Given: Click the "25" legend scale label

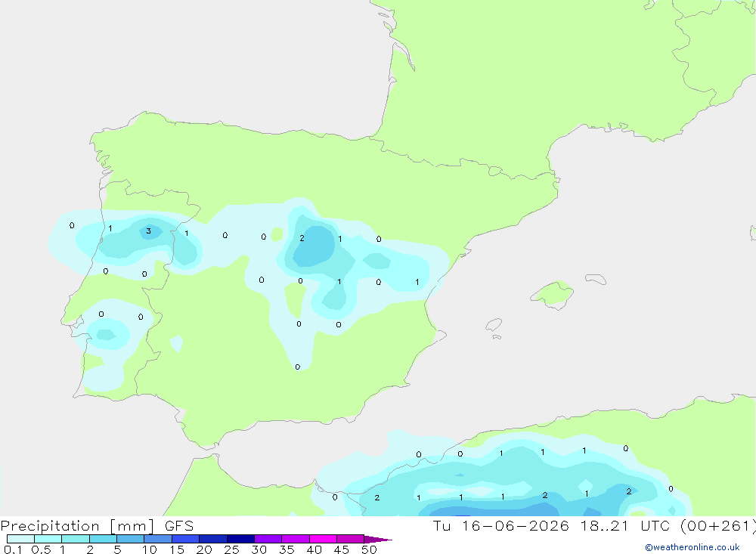Looking at the screenshot, I should (231, 549).
